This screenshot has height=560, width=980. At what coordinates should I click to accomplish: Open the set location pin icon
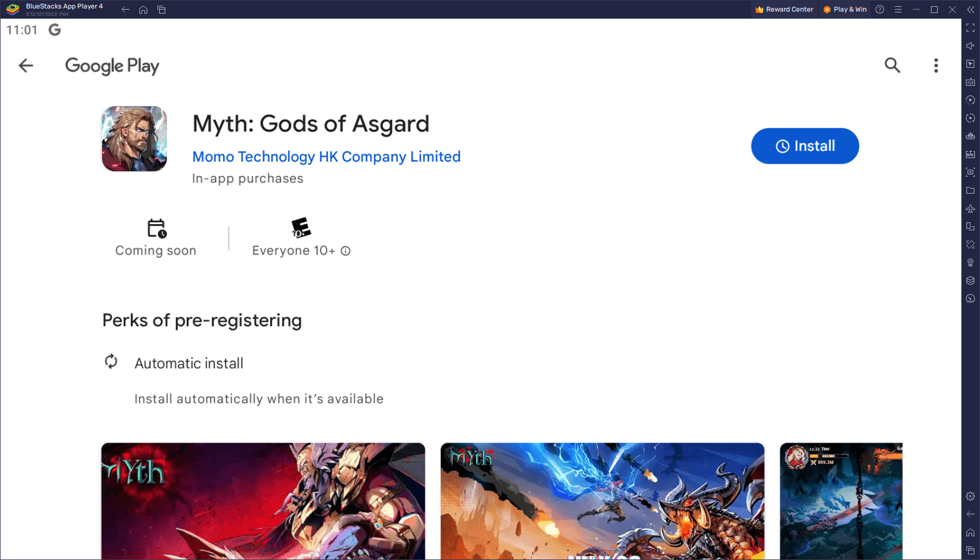(x=970, y=262)
